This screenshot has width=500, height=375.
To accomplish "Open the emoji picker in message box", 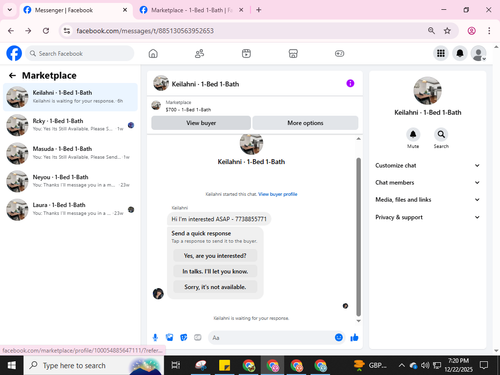I will pos(339,338).
